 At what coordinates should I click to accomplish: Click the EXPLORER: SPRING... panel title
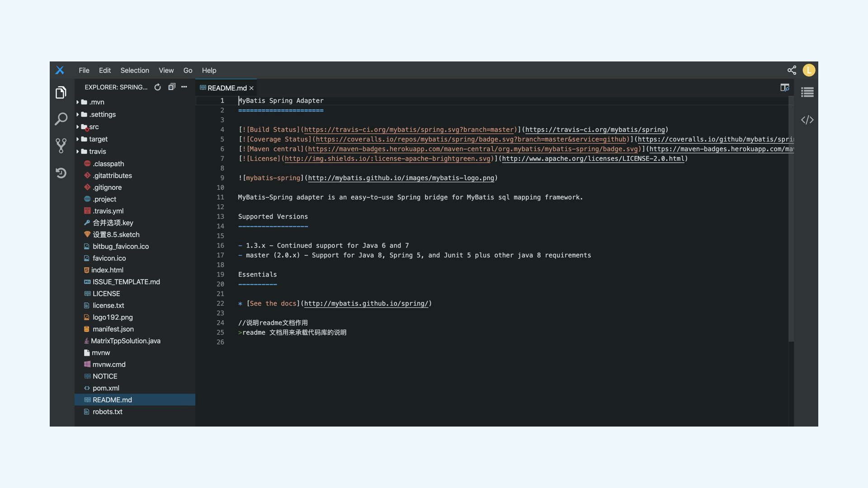click(116, 87)
